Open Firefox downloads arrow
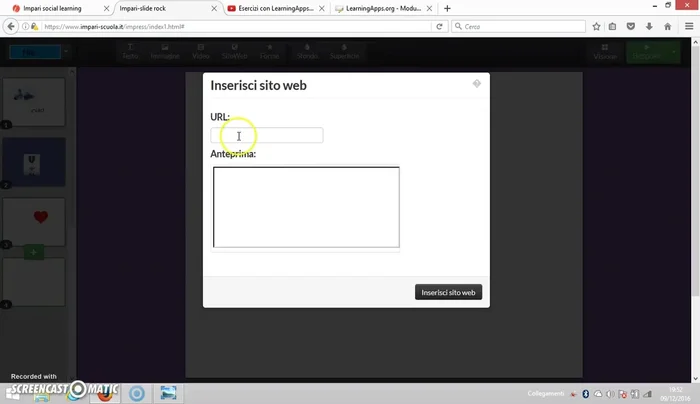This screenshot has width=700, height=404. click(x=649, y=27)
